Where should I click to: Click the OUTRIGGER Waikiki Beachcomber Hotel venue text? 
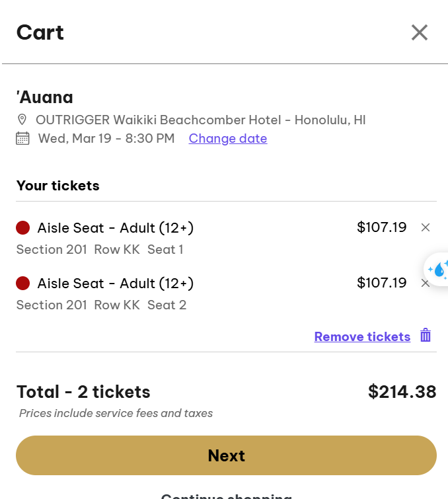click(x=201, y=120)
